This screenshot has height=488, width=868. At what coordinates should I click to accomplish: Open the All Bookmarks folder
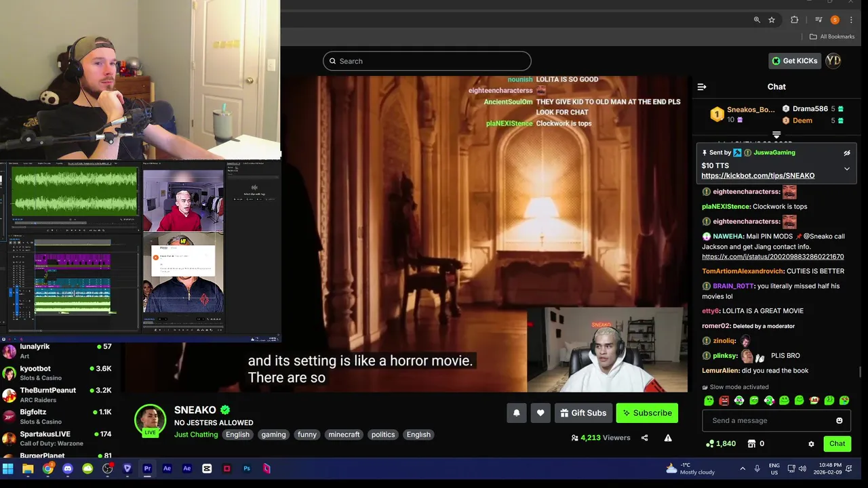coord(832,37)
